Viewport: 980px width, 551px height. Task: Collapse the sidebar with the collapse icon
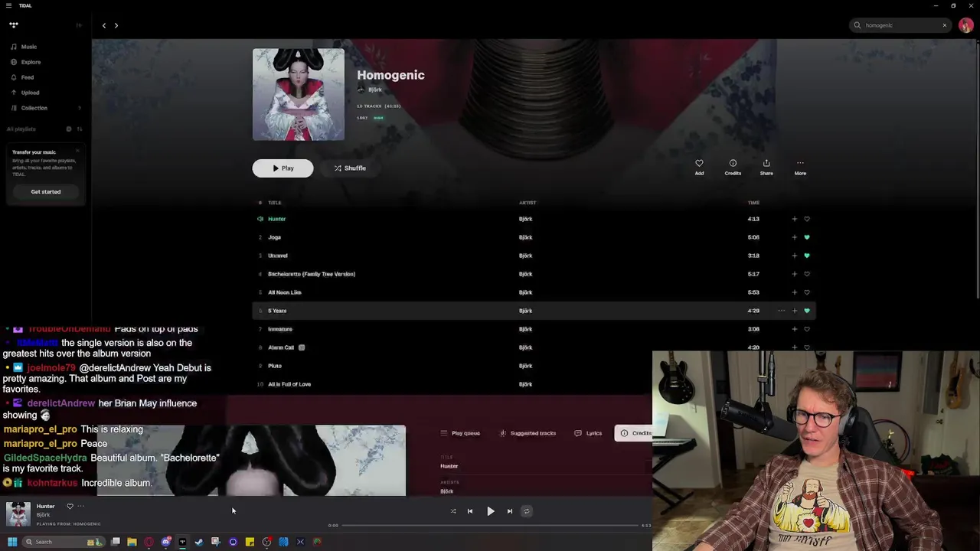click(78, 25)
